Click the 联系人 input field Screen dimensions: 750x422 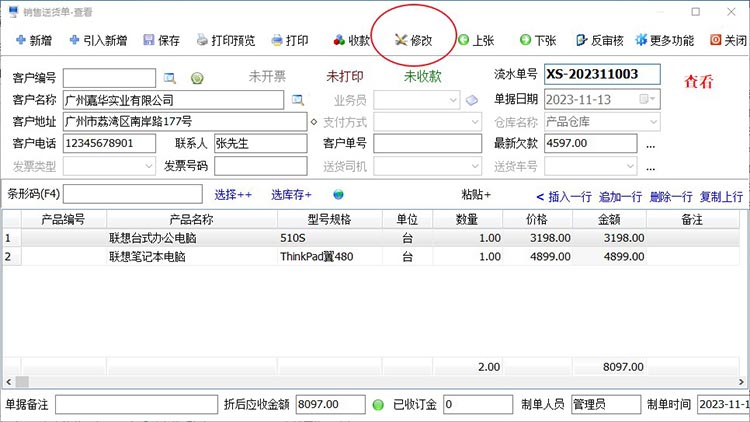pos(261,144)
